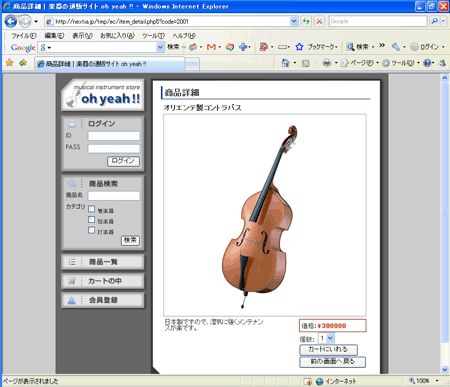Open the 会員登録 sidebar button

tap(103, 300)
